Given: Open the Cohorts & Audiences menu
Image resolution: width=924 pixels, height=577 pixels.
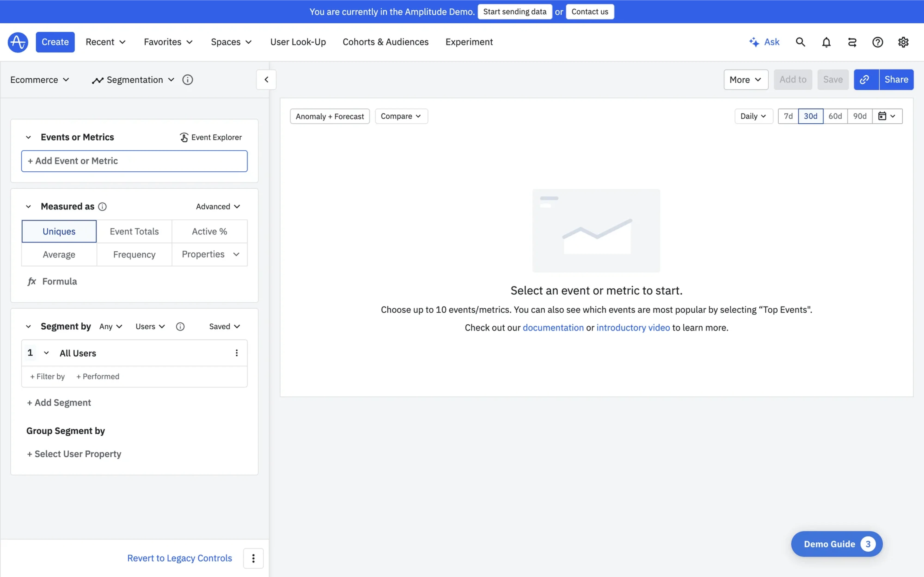Looking at the screenshot, I should pyautogui.click(x=386, y=42).
